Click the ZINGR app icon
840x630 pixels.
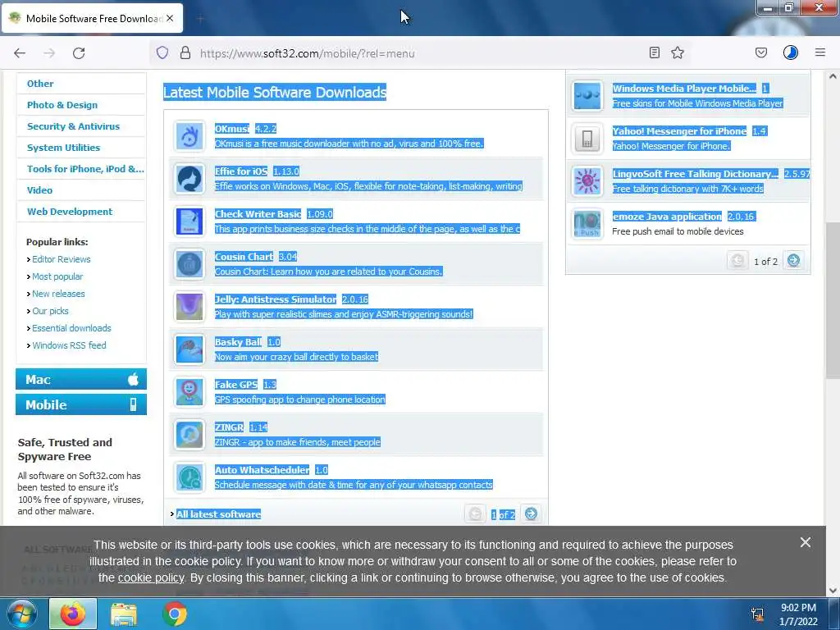pos(189,435)
